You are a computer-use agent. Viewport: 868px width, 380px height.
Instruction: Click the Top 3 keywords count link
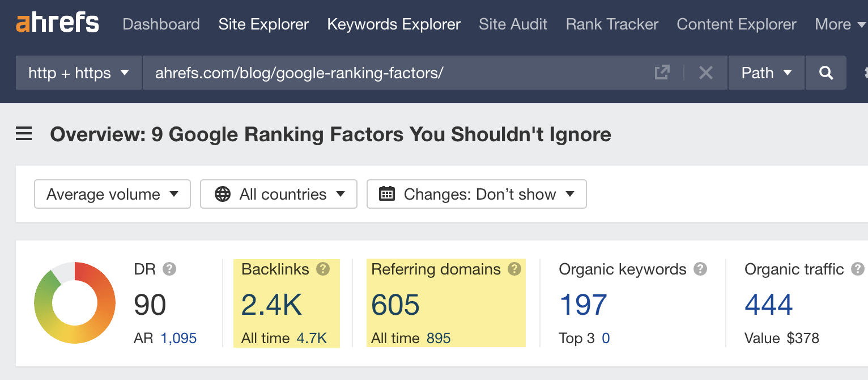(605, 338)
